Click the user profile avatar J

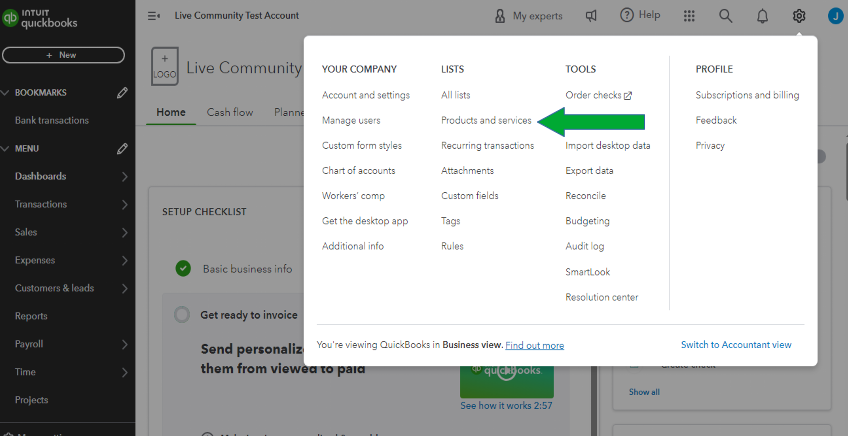pos(835,16)
